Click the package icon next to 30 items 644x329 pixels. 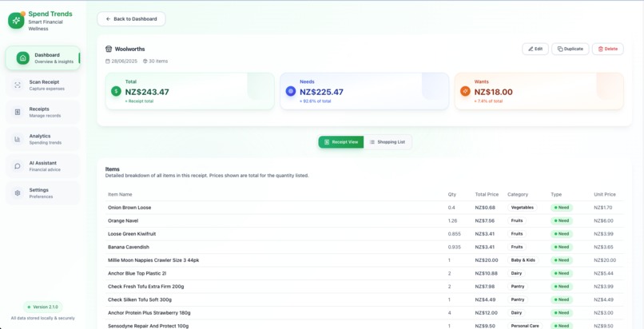click(x=145, y=61)
